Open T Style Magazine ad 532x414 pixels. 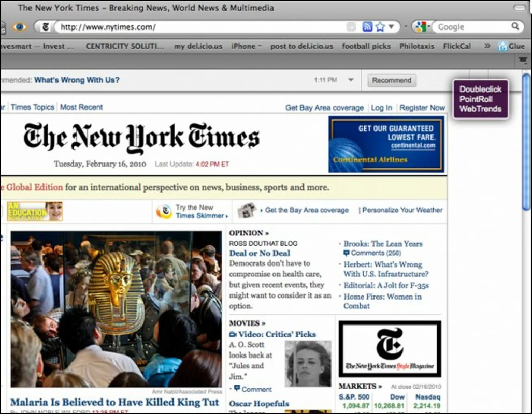tap(390, 349)
